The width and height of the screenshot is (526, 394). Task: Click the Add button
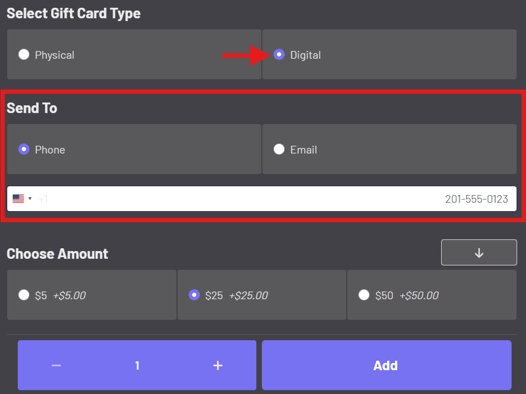(386, 365)
